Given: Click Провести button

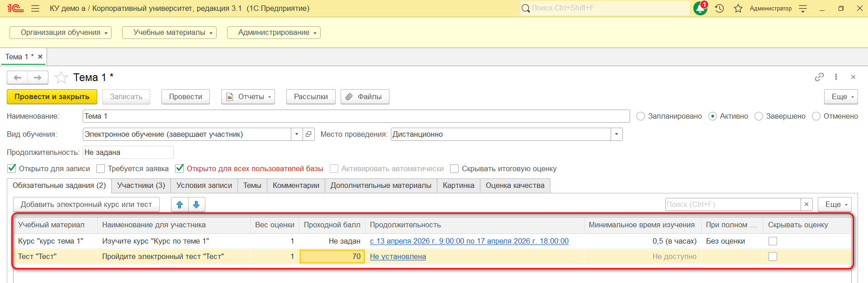Looking at the screenshot, I should [185, 97].
